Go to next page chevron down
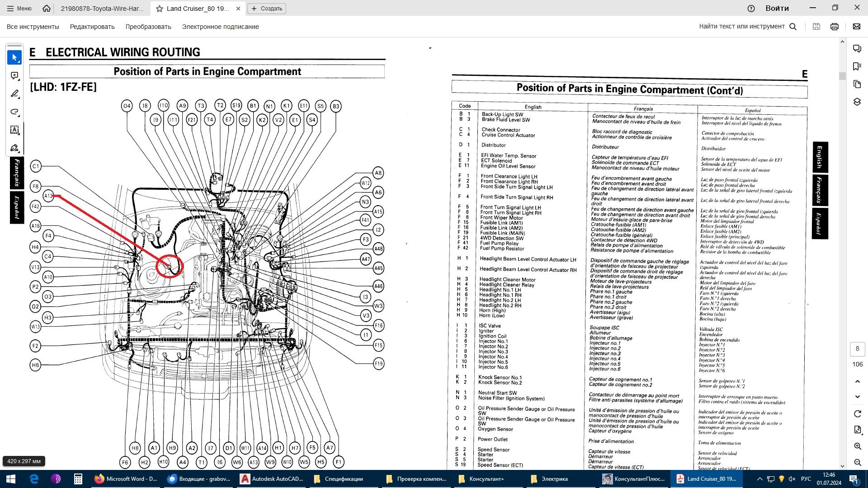This screenshot has height=488, width=868. tap(857, 397)
